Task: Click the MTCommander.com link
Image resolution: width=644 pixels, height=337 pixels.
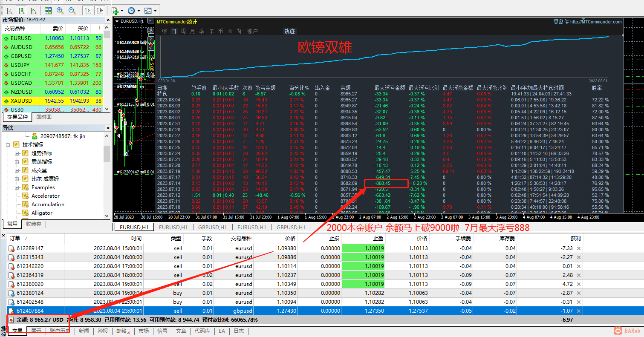Action: tap(595, 22)
